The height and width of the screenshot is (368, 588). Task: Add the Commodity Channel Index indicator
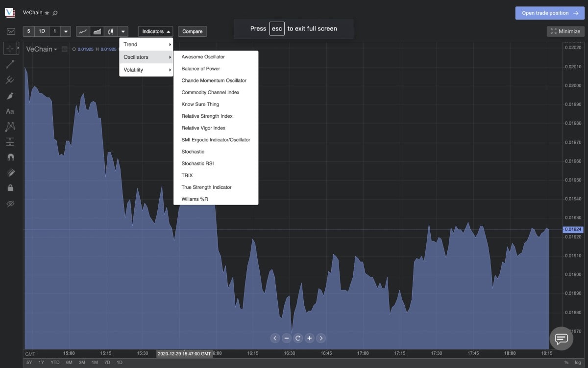216,92
